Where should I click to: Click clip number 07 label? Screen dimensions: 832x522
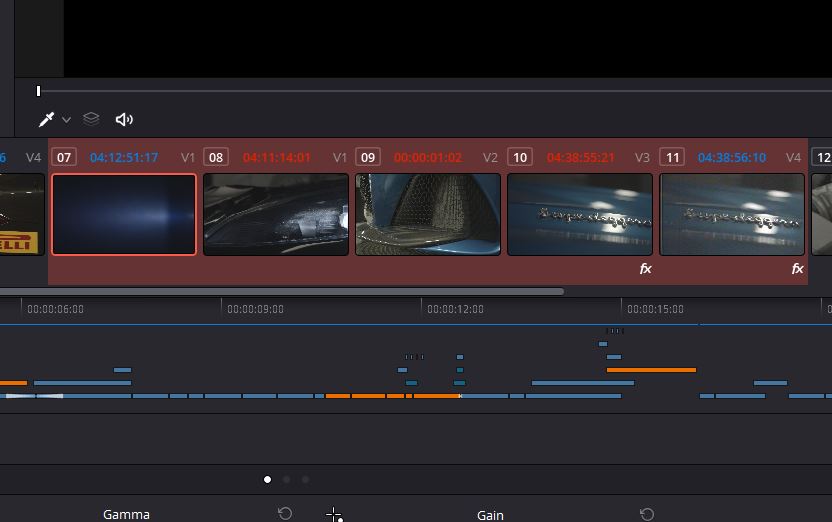tap(64, 158)
